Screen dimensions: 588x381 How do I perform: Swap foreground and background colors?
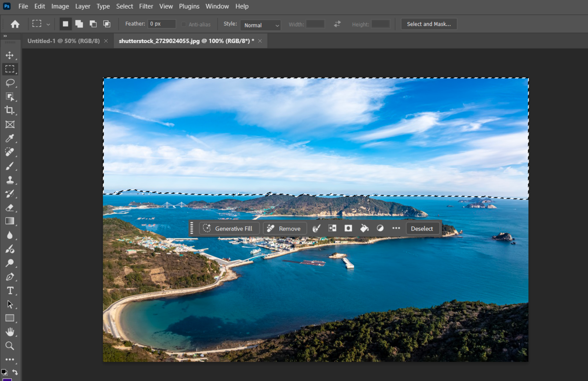(15, 372)
